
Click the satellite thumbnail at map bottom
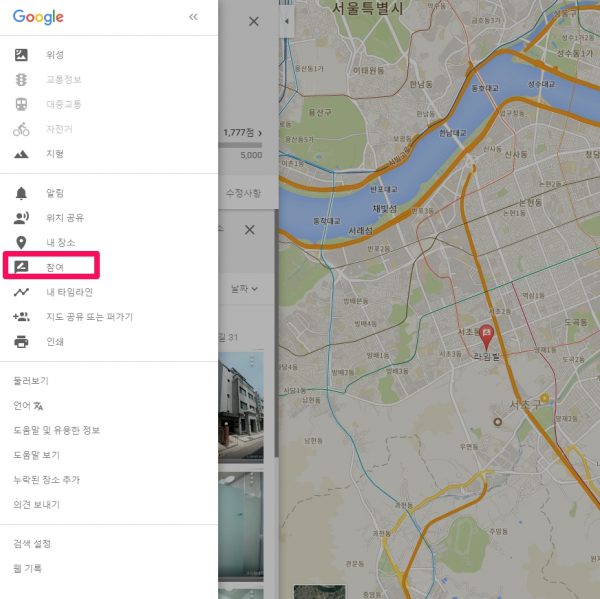[320, 592]
